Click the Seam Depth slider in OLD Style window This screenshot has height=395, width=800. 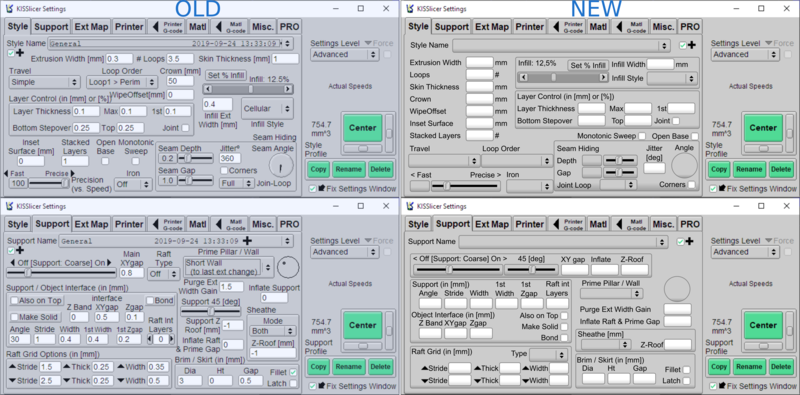click(195, 159)
